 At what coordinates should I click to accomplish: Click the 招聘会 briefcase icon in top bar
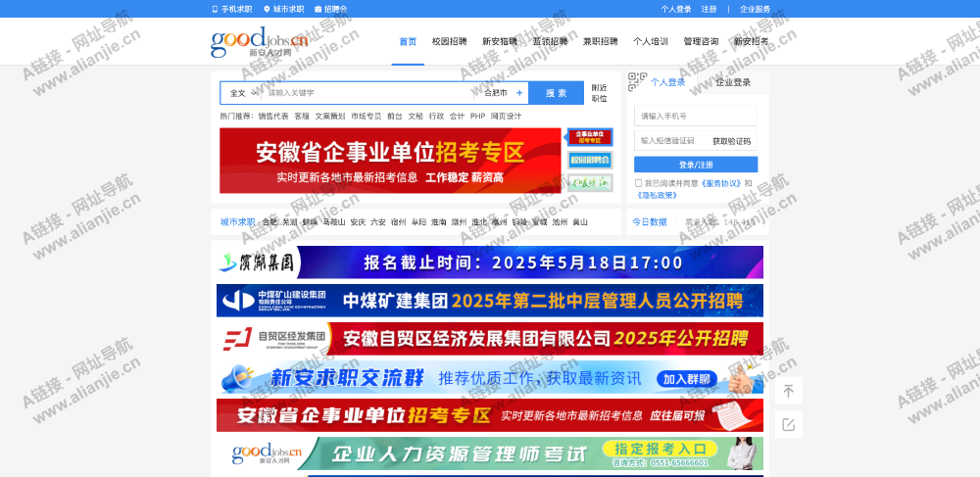318,10
